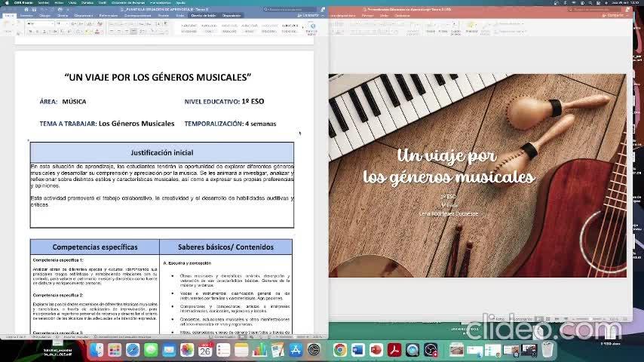Open Launchpad from the Dock
The height and width of the screenshot is (362, 644).
tap(115, 350)
